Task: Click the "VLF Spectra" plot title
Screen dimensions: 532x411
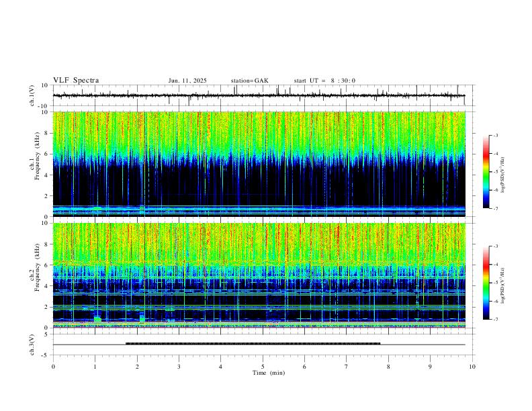Action: point(76,81)
